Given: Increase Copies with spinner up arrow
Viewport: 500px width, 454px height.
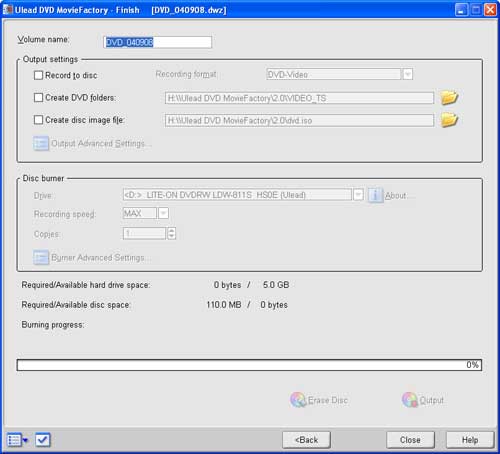Looking at the screenshot, I should pos(171,231).
